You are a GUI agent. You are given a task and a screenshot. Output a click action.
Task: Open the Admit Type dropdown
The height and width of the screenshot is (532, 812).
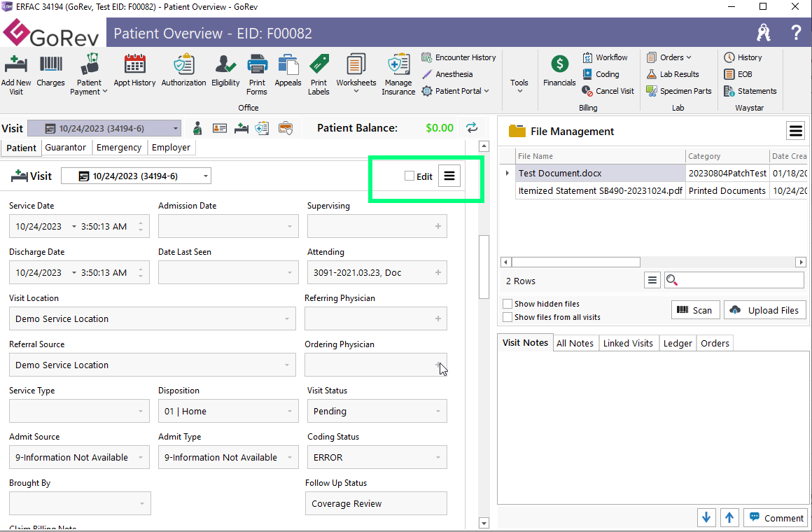coord(290,457)
